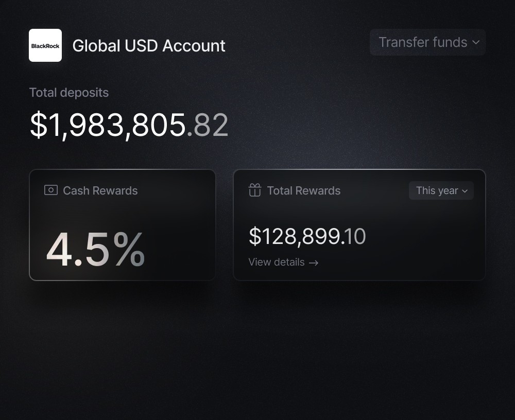Select the $1,983,805 deposits amount

tap(108, 125)
